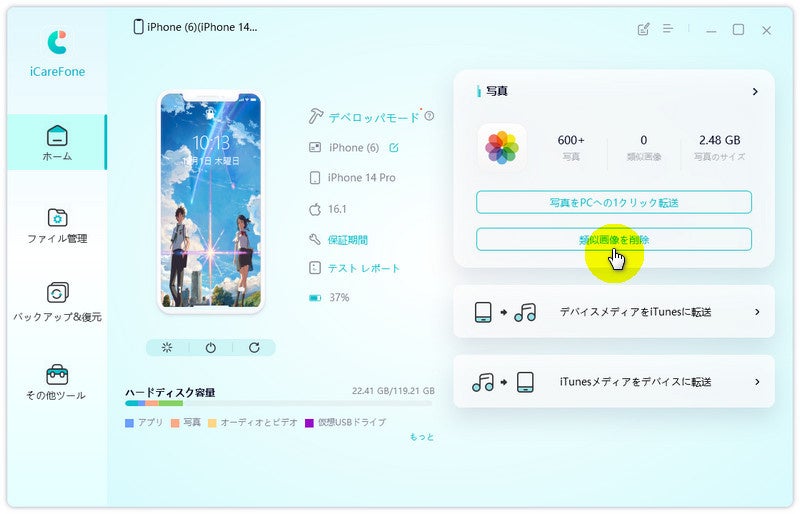Click the phone wallpaper preview thumbnail
The image size is (800, 514).
click(x=211, y=201)
